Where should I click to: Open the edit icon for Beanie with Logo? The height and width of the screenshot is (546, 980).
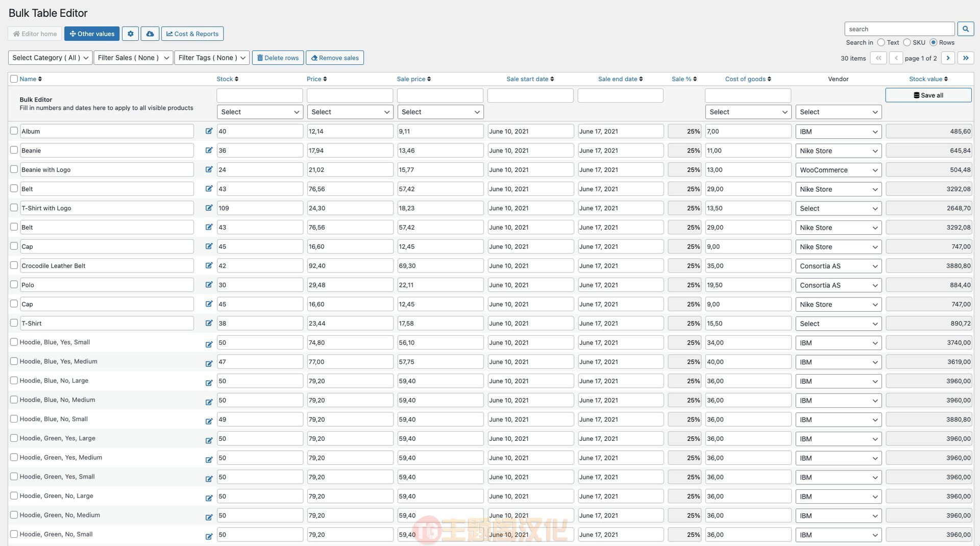point(209,169)
